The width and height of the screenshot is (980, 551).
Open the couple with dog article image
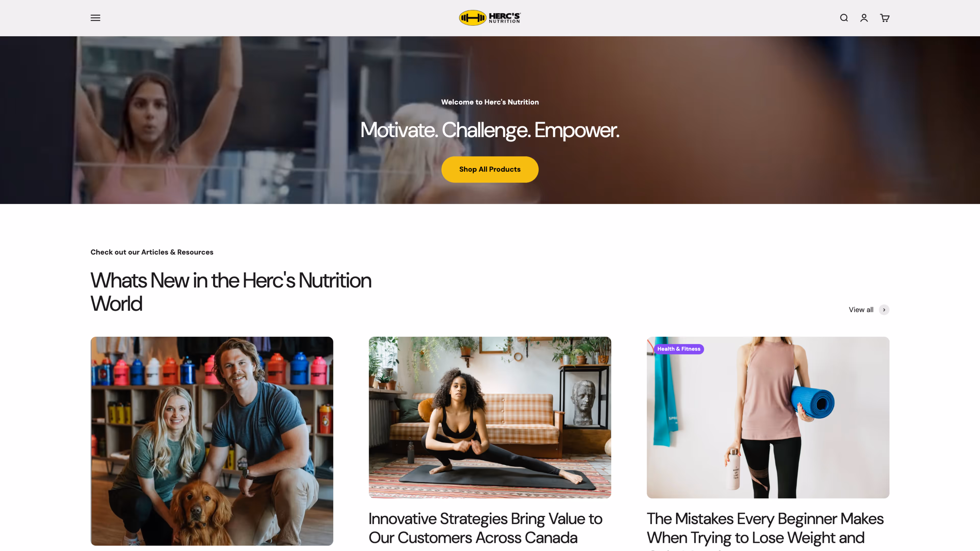tap(212, 441)
